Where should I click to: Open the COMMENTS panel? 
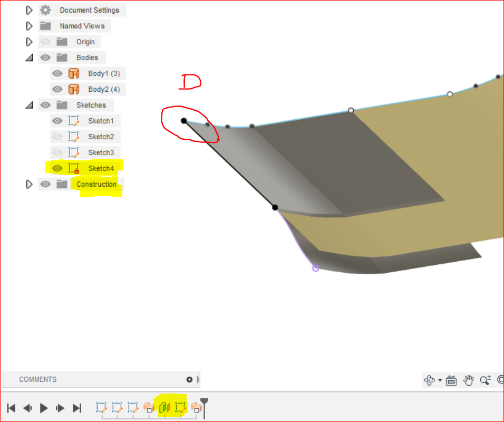coord(37,379)
